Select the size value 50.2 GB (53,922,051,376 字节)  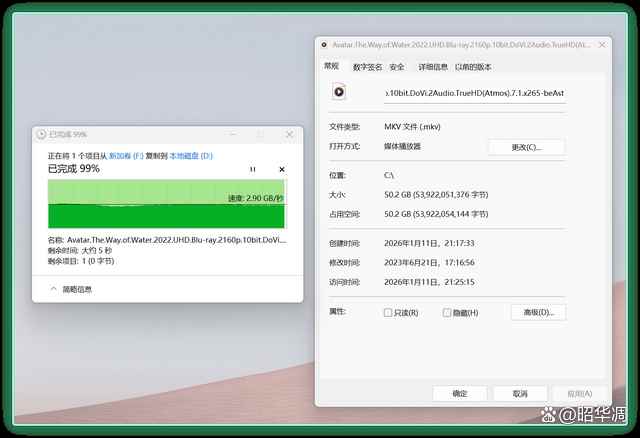click(x=436, y=195)
